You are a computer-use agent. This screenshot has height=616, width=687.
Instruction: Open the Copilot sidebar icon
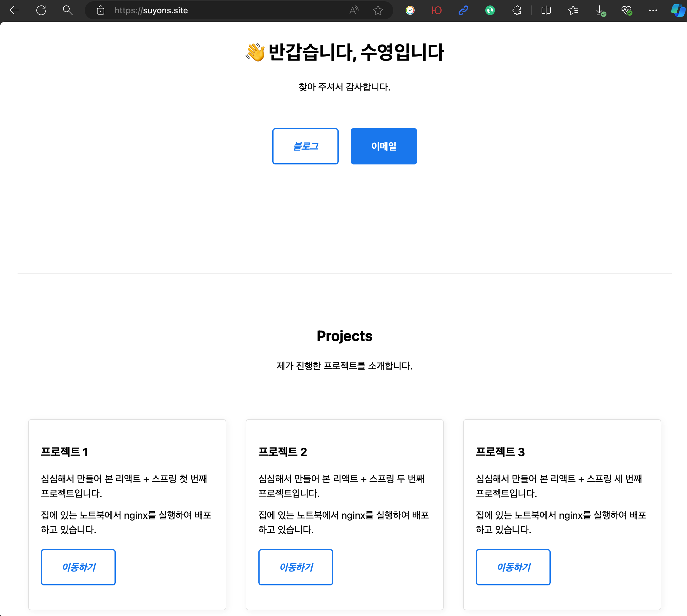[x=678, y=10]
